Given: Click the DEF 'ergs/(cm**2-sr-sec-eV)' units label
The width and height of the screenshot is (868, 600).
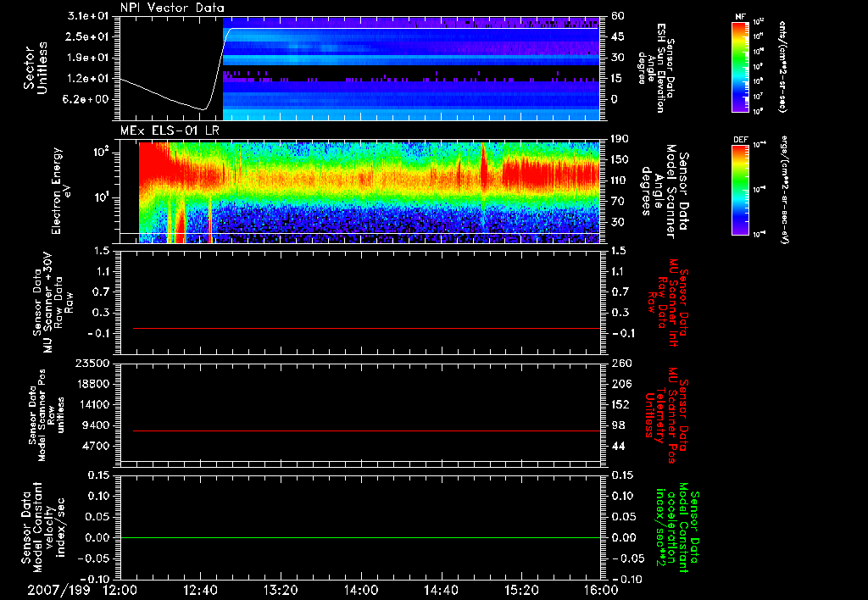Looking at the screenshot, I should coord(784,190).
